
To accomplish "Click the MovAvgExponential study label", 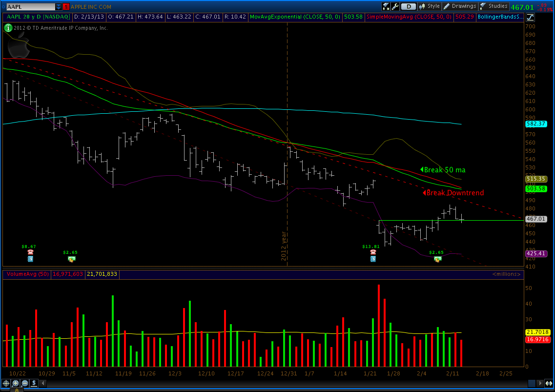I will [295, 17].
